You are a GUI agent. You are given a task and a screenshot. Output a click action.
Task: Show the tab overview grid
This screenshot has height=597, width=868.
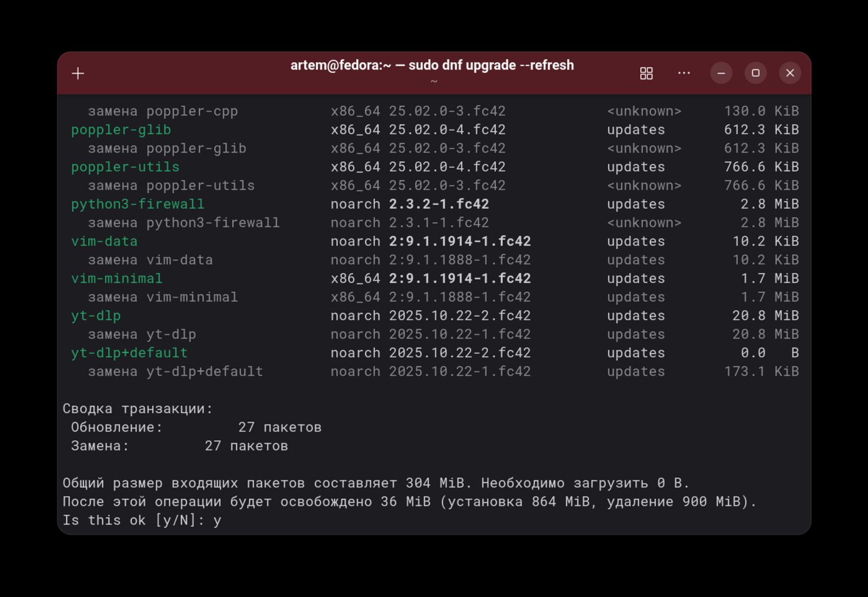point(646,73)
